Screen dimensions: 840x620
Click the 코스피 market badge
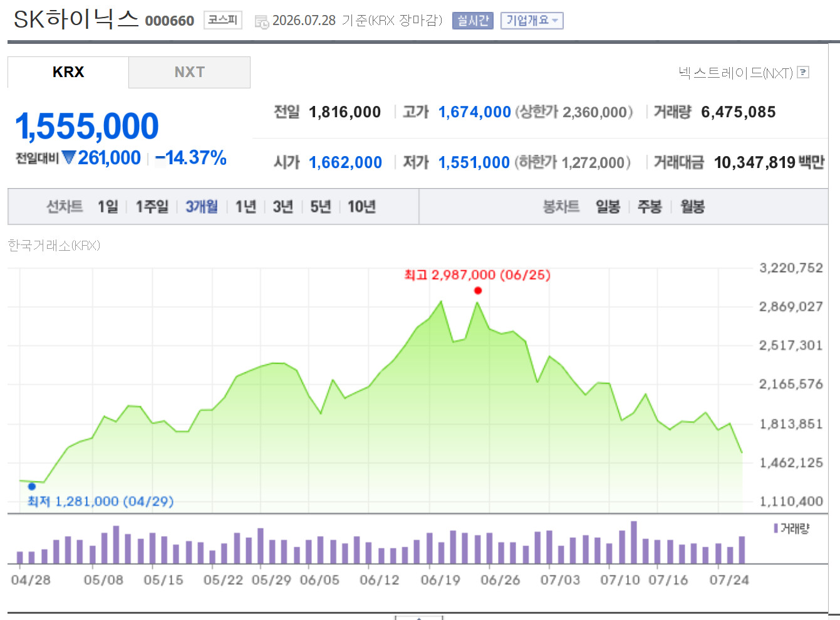(x=223, y=20)
